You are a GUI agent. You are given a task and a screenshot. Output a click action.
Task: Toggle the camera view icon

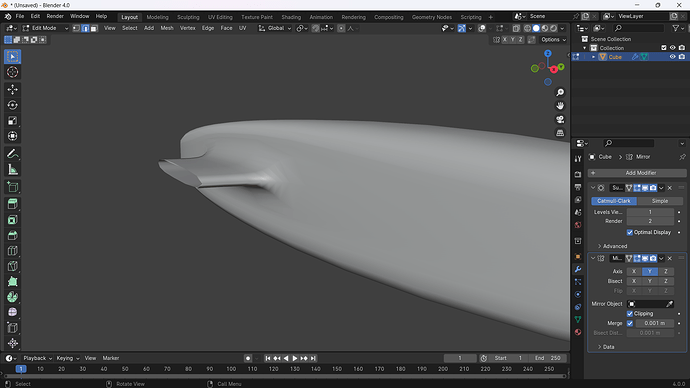pyautogui.click(x=560, y=119)
